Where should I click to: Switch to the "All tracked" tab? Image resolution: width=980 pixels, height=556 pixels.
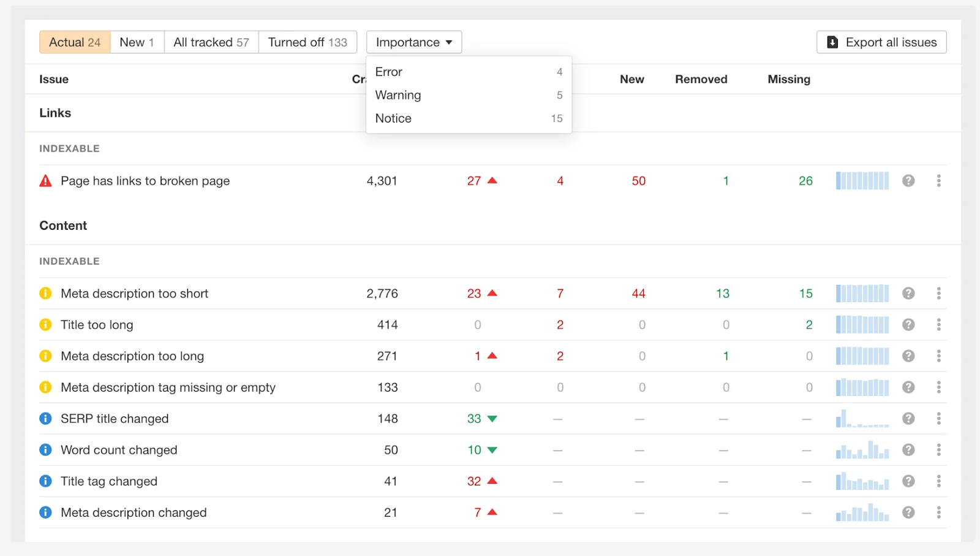pos(211,42)
